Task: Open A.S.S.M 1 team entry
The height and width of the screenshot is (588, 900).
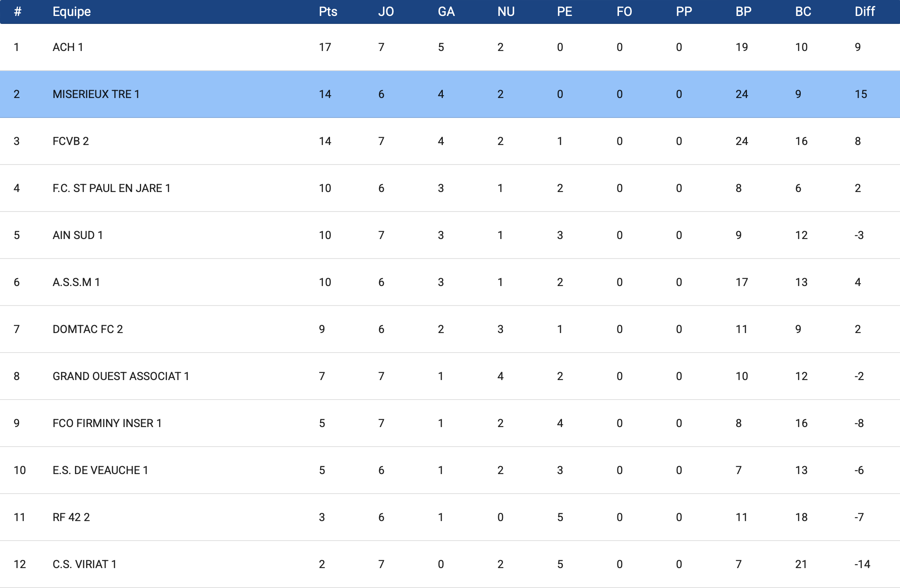Action: click(76, 282)
